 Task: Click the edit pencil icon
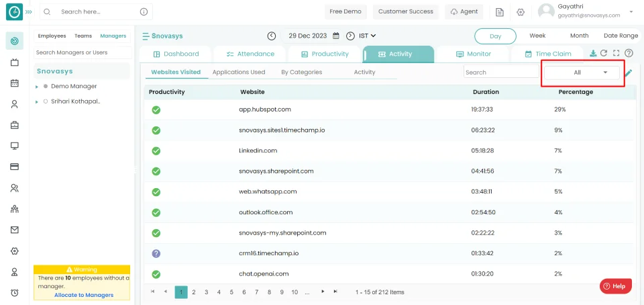[629, 73]
